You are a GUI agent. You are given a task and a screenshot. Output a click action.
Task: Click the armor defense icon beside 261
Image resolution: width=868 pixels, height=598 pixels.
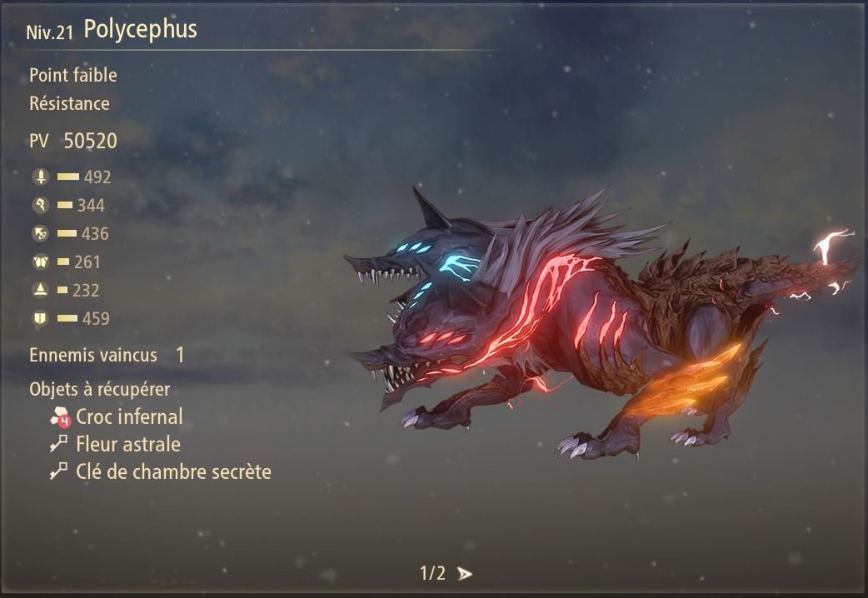click(41, 262)
